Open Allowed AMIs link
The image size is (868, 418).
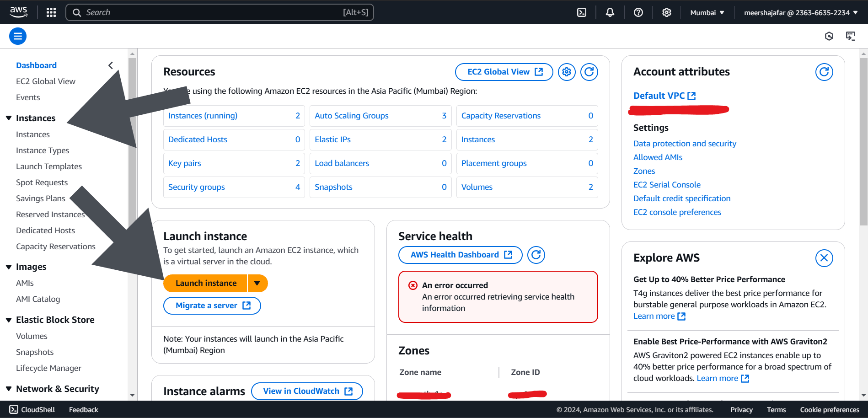658,157
